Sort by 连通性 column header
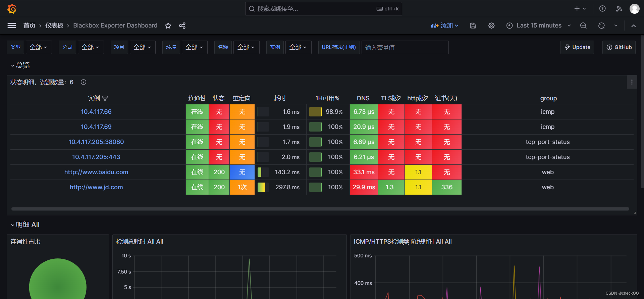Viewport: 644px width, 299px height. click(197, 98)
